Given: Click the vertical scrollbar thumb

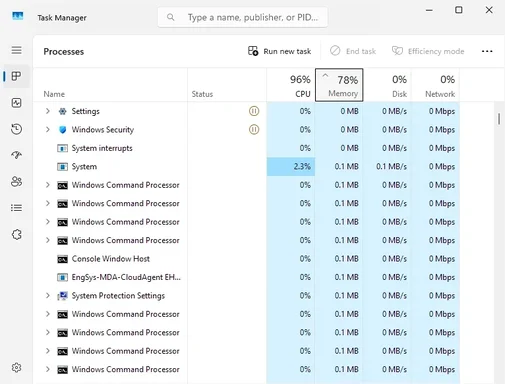Looking at the screenshot, I should [x=499, y=119].
